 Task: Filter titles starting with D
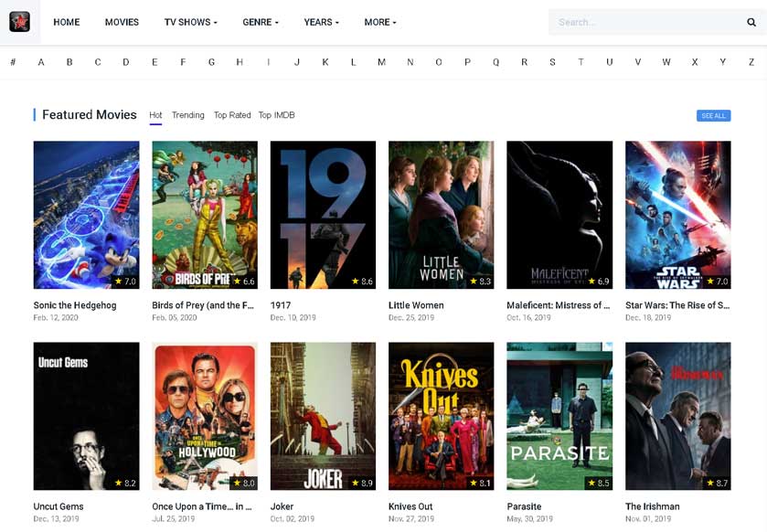pos(126,62)
